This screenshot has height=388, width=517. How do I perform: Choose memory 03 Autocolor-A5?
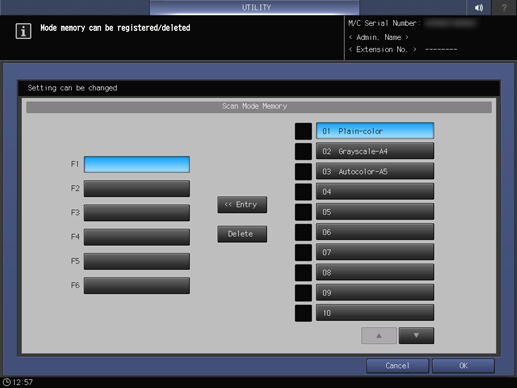pyautogui.click(x=375, y=171)
